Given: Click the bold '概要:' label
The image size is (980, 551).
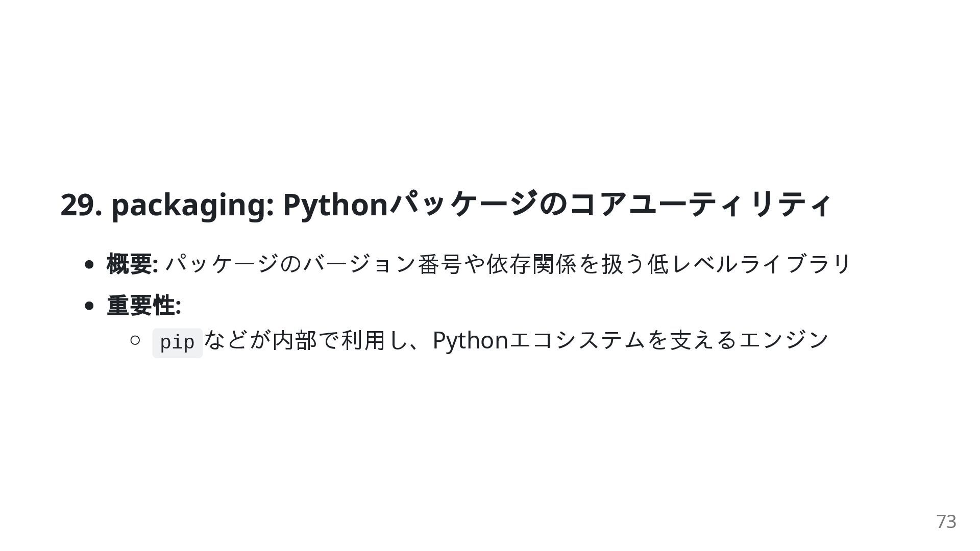Looking at the screenshot, I should click(x=132, y=264).
